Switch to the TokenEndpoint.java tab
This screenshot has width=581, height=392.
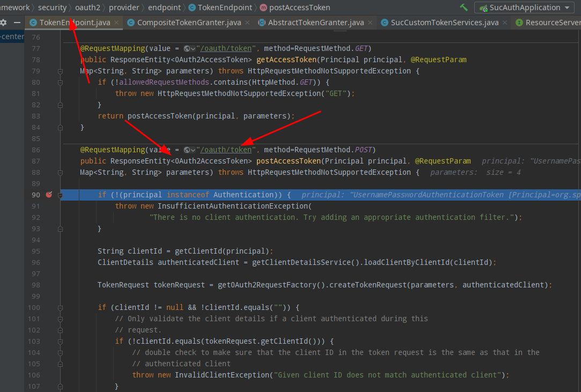point(75,23)
